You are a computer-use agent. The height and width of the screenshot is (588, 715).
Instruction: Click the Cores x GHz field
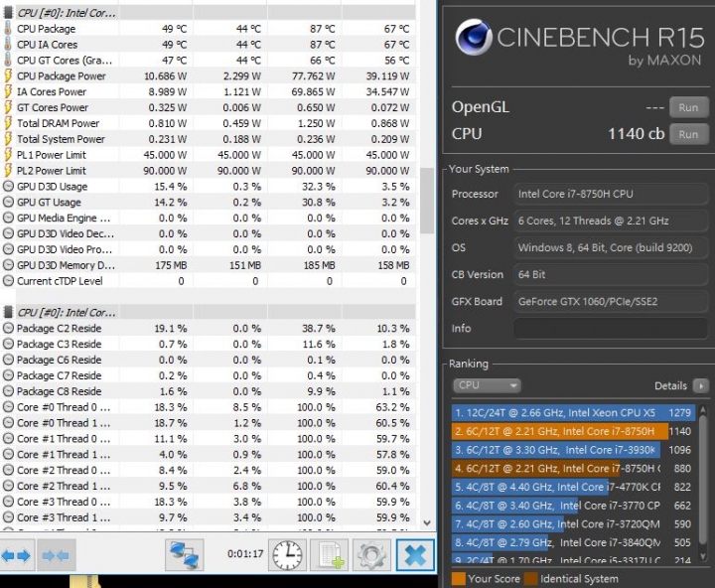pyautogui.click(x=611, y=220)
